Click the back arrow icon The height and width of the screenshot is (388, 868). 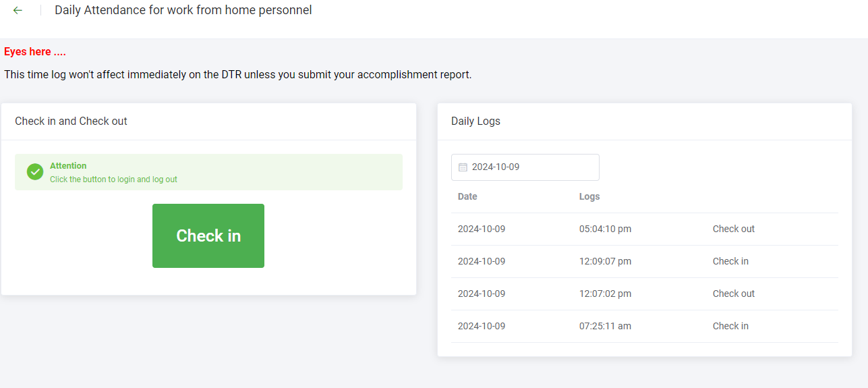[x=18, y=10]
